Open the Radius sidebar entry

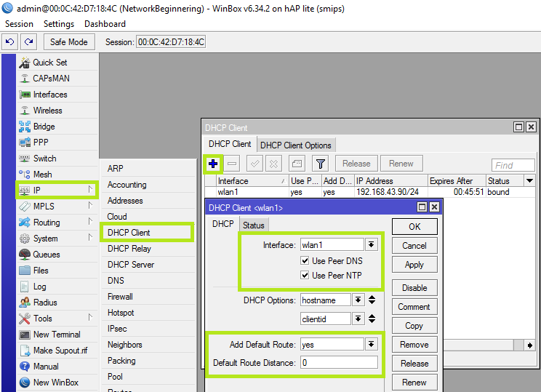point(57,303)
